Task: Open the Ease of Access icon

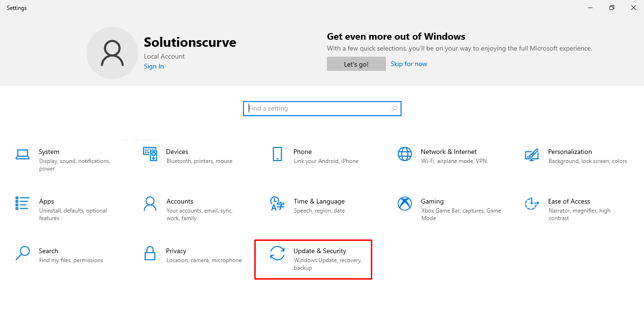Action: pos(532,204)
